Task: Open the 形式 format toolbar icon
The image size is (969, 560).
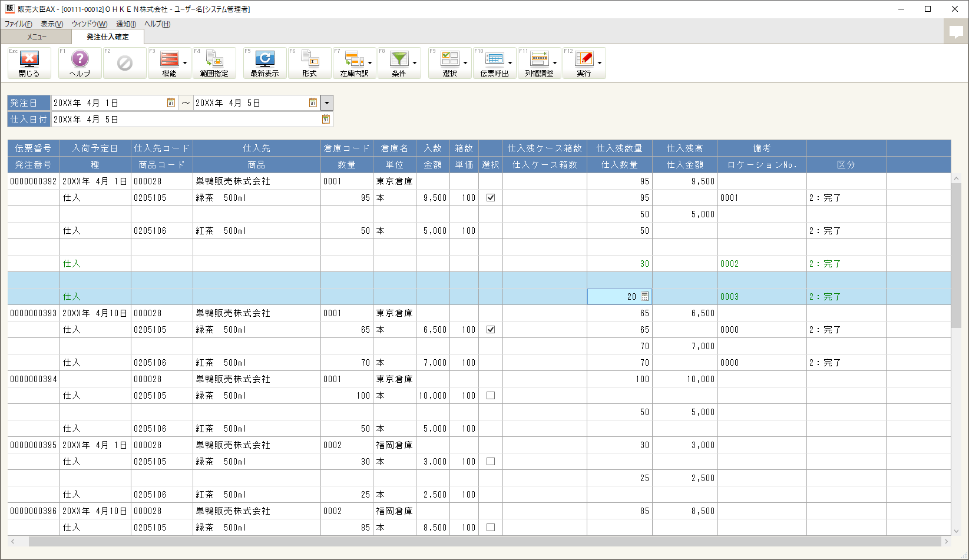Action: 310,63
